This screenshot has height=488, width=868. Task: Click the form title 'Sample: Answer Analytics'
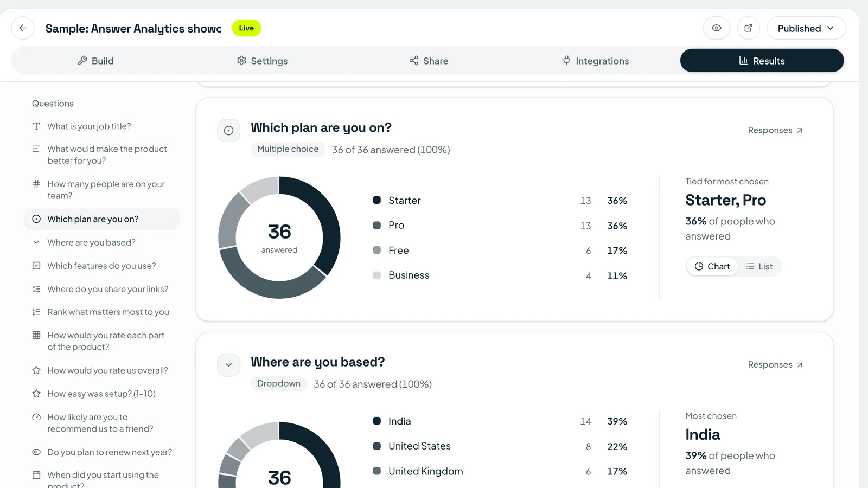pos(133,28)
